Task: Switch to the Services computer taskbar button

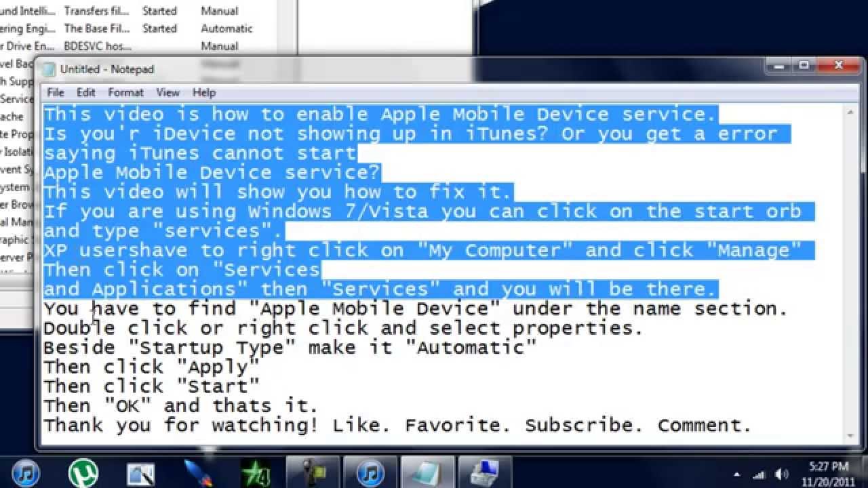Action: tap(486, 472)
